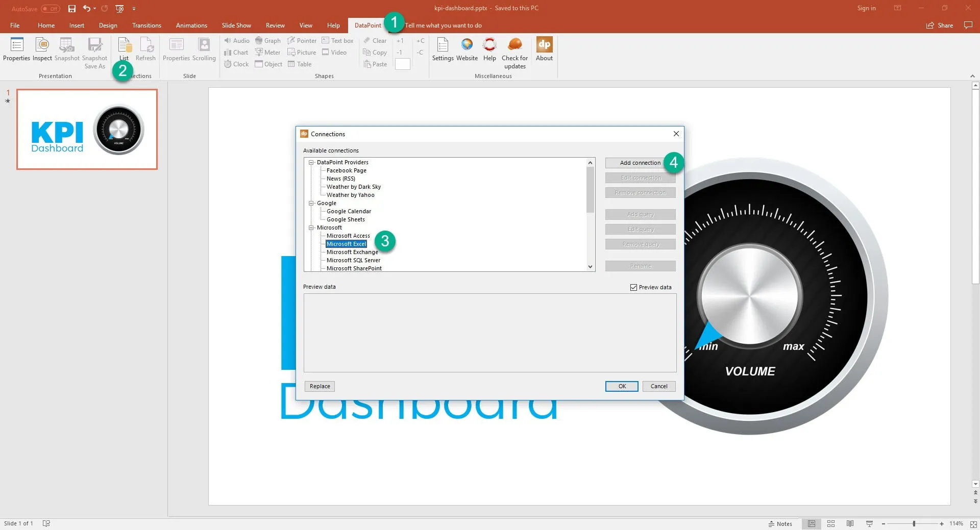Click the Inspect presentation icon
This screenshot has height=530, width=980.
(x=42, y=45)
